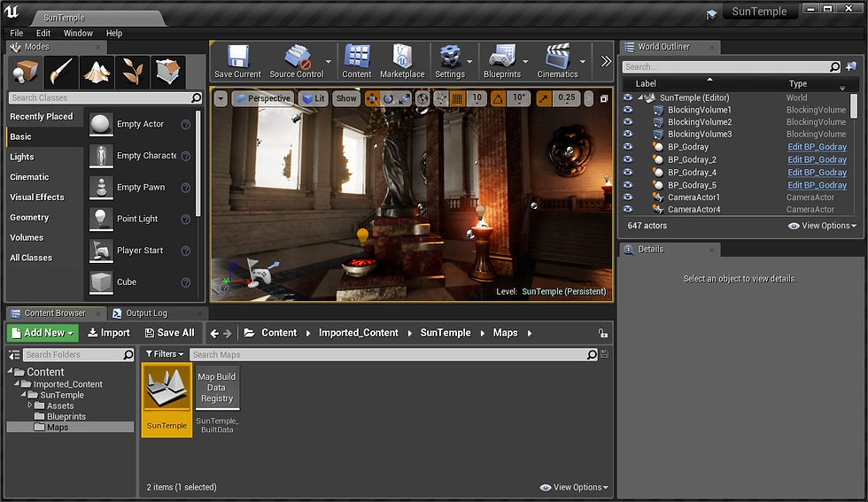Screen dimensions: 868x502
Task: Toggle visibility of SunTemple (Editor) world
Action: pos(628,97)
